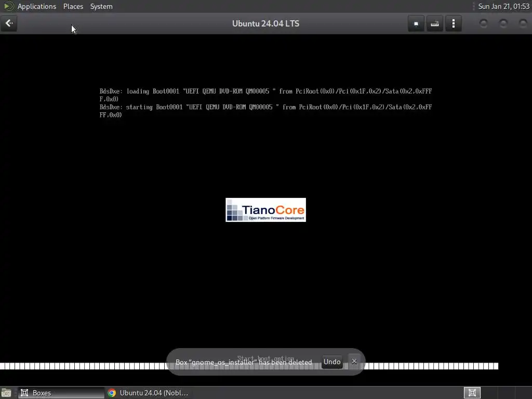This screenshot has width=532, height=399.
Task: Open the Applications menu
Action: (37, 6)
